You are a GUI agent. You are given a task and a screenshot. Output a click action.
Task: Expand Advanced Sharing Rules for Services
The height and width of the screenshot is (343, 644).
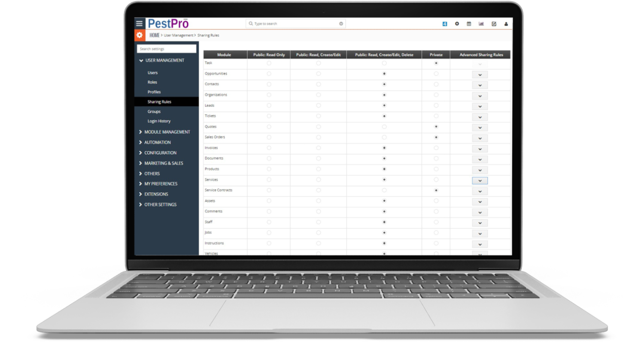pyautogui.click(x=480, y=181)
